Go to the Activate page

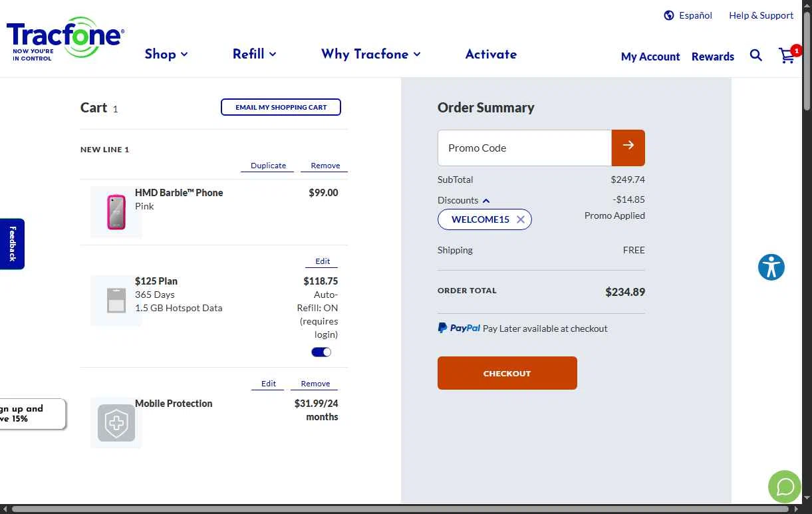(x=491, y=55)
